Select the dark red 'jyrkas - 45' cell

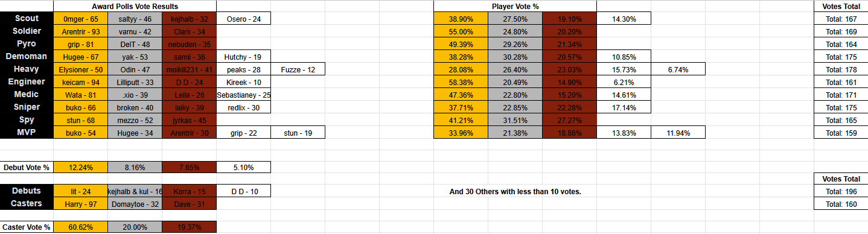(x=190, y=120)
